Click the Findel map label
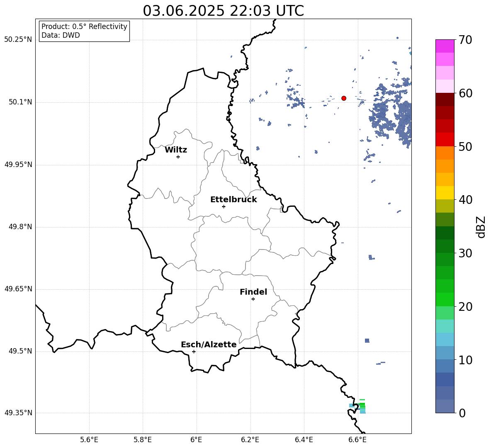The image size is (491, 448). click(x=253, y=292)
